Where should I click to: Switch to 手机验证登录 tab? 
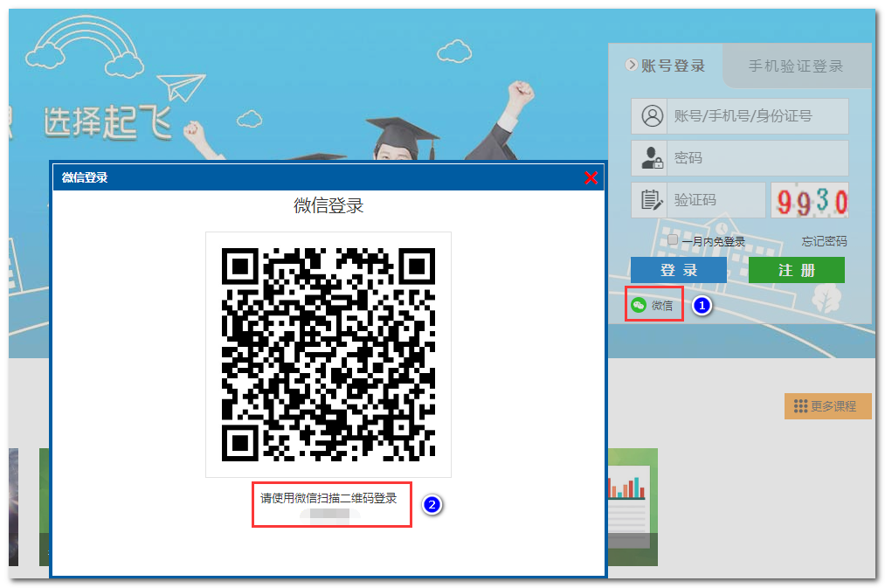click(x=796, y=66)
